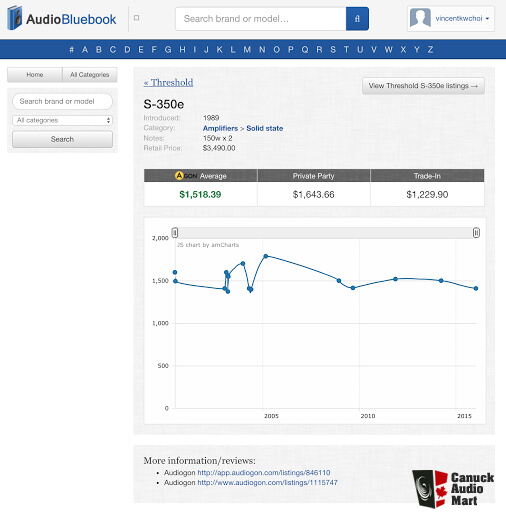The height and width of the screenshot is (512, 506).
Task: Click the Canuck Audio Mart logo
Action: point(453,489)
